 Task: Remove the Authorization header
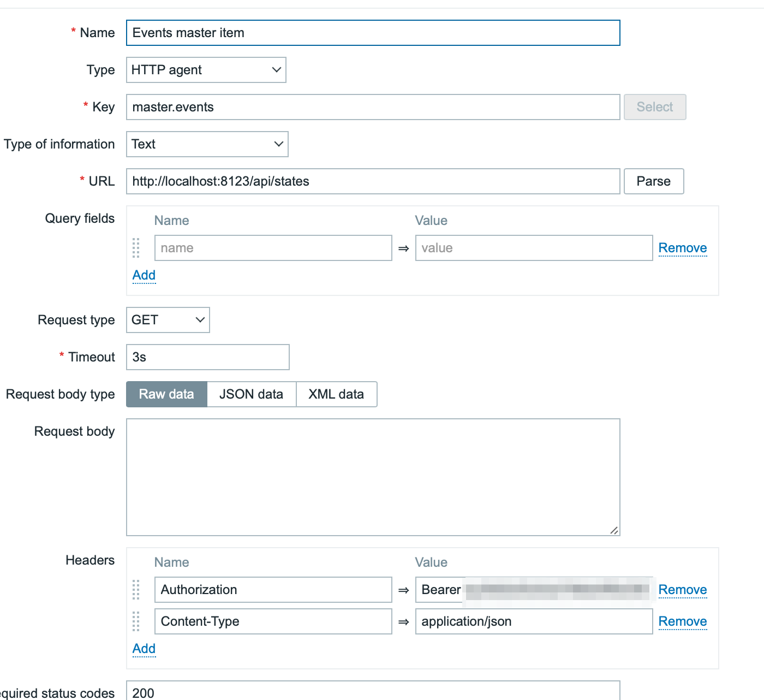pos(682,590)
